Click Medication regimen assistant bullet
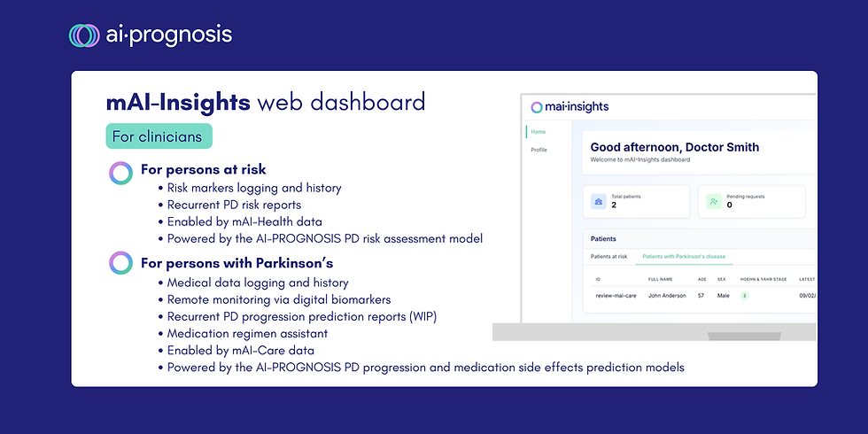 (247, 334)
